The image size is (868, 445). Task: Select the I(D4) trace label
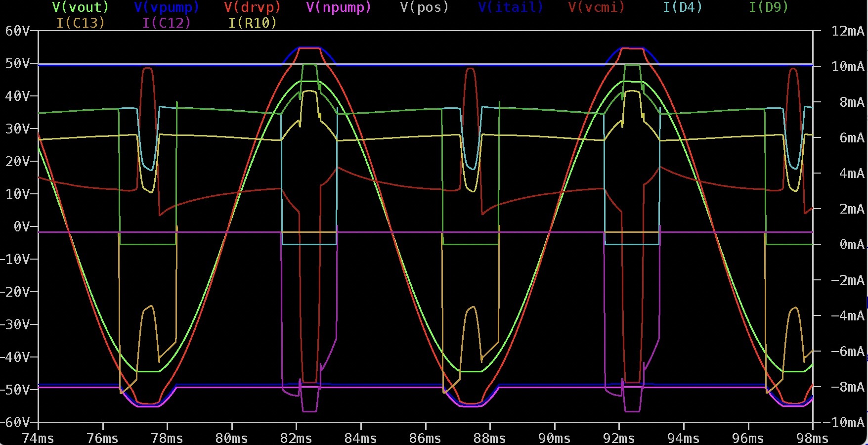pos(683,7)
